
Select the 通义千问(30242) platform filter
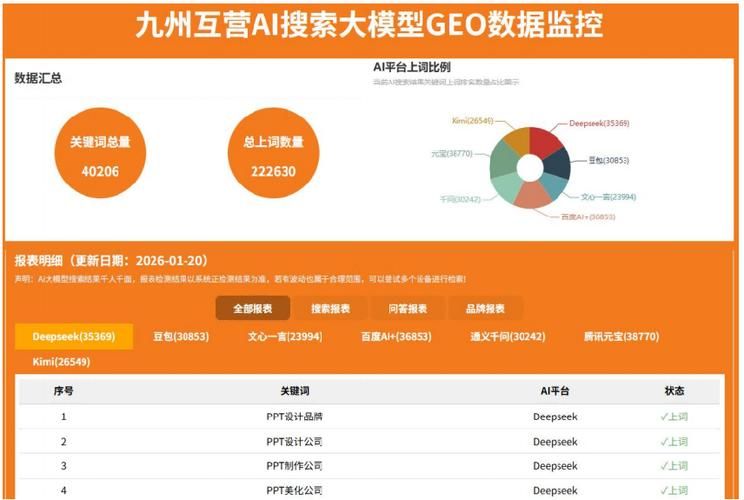(x=508, y=337)
